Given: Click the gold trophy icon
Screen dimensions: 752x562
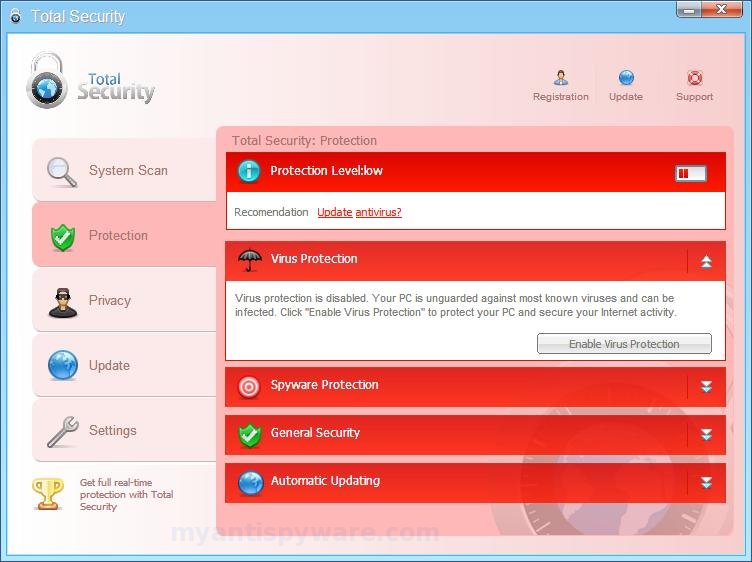Looking at the screenshot, I should [x=47, y=493].
